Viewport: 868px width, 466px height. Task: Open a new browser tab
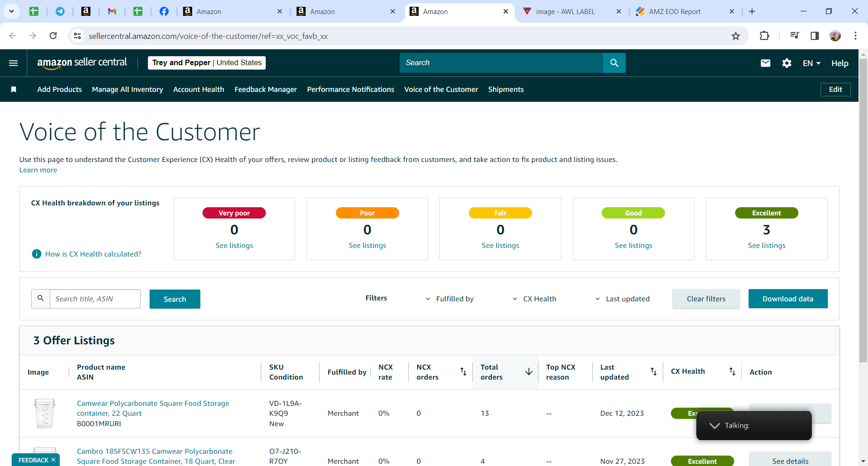[x=752, y=11]
